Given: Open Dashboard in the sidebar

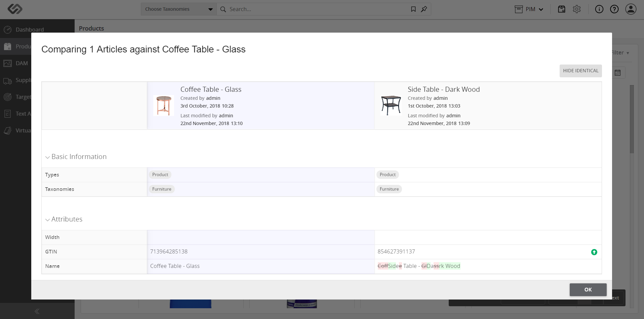Looking at the screenshot, I should (30, 30).
